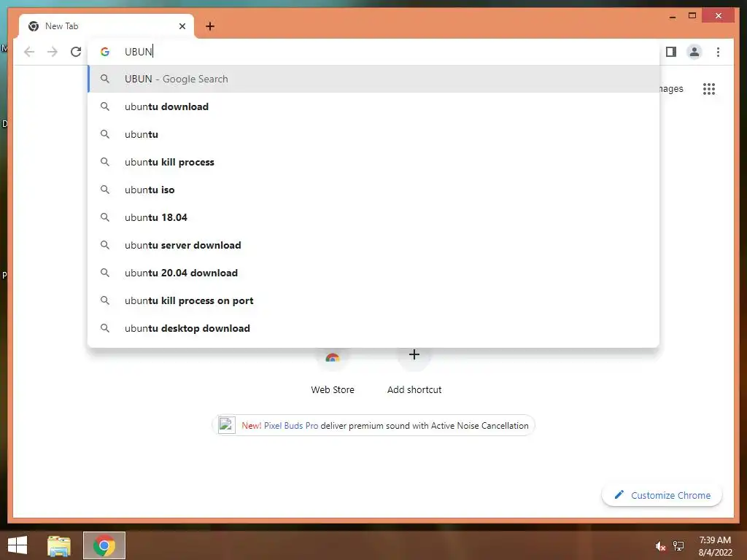The image size is (747, 560).
Task: Click the Customize Chrome button
Action: click(x=662, y=495)
